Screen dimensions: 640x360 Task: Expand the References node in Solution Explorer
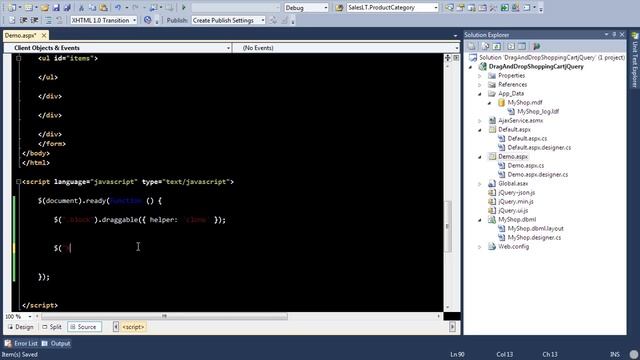pyautogui.click(x=480, y=85)
